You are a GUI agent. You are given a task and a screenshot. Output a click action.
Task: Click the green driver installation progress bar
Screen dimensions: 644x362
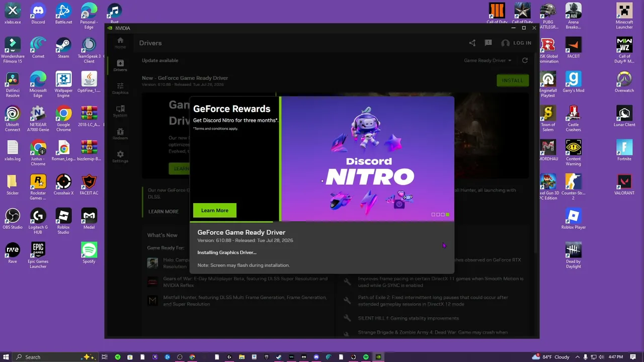tap(231, 221)
